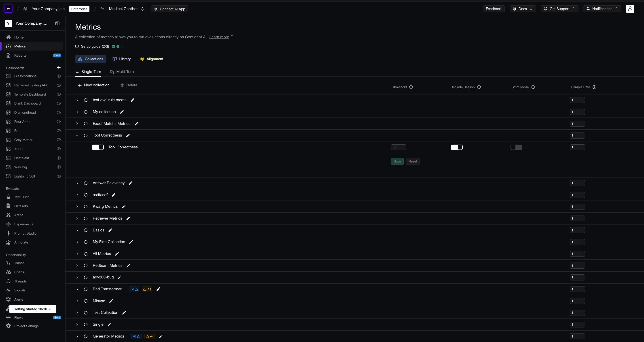Toggle visibility of Heatblast dashboard

59,158
